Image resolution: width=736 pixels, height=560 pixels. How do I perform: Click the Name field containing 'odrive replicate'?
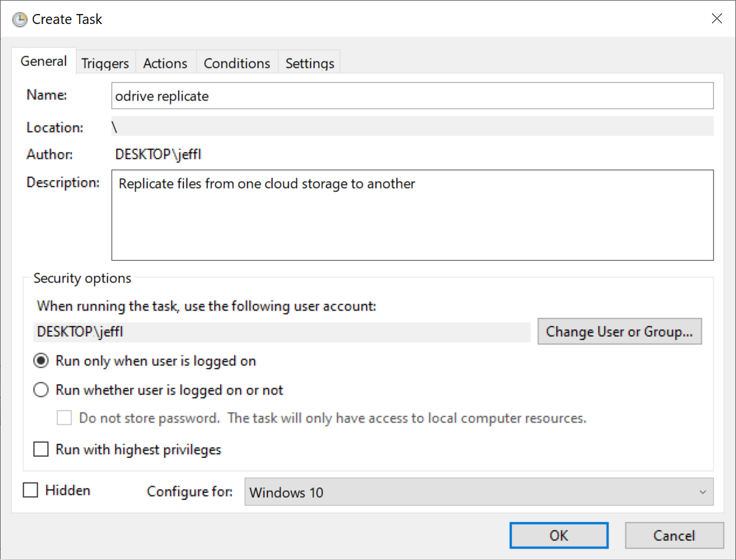pyautogui.click(x=412, y=96)
